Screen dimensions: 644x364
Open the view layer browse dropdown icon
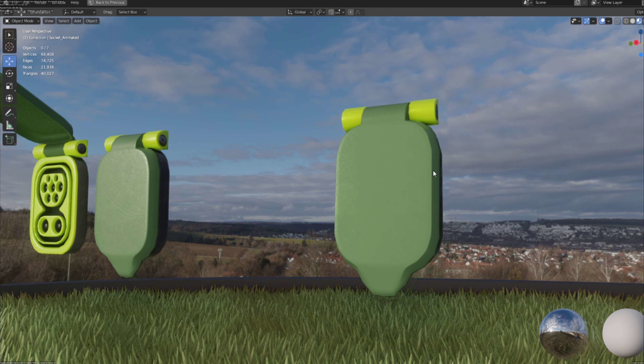pos(595,2)
